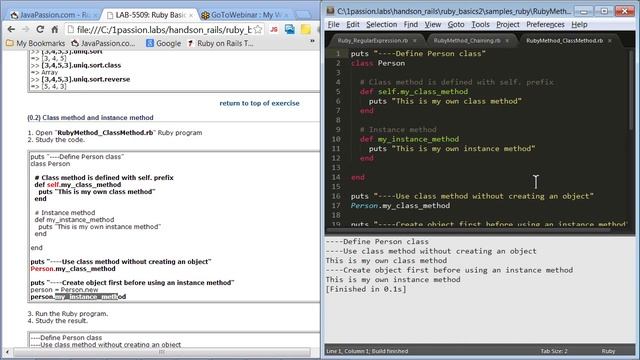
Task: Open the Google bookmark
Action: [x=163, y=43]
